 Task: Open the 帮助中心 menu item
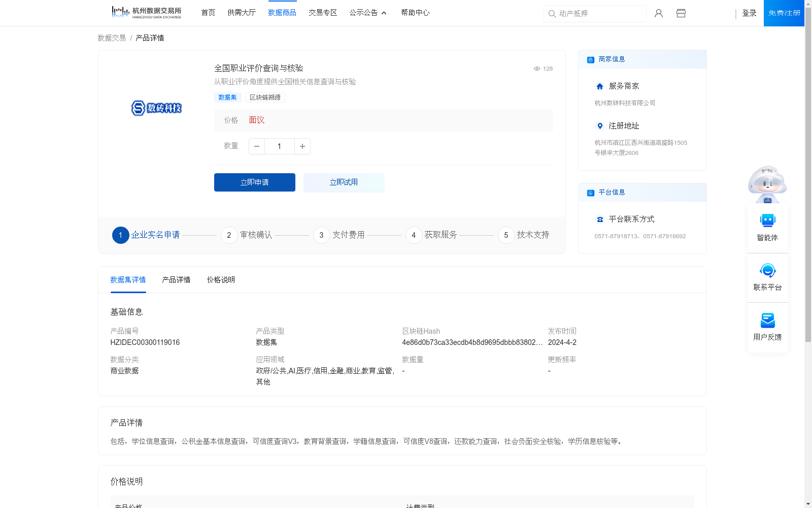tap(415, 13)
